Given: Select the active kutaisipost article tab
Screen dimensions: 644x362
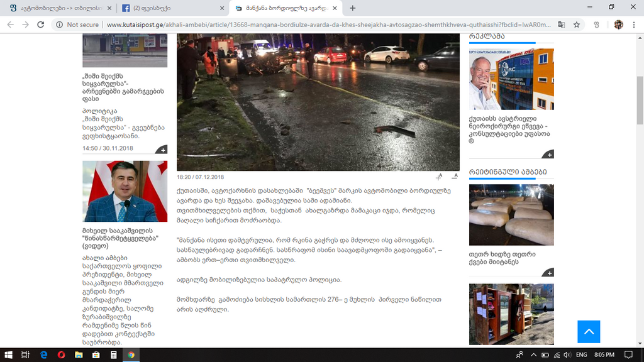Looking at the screenshot, I should 286,8.
